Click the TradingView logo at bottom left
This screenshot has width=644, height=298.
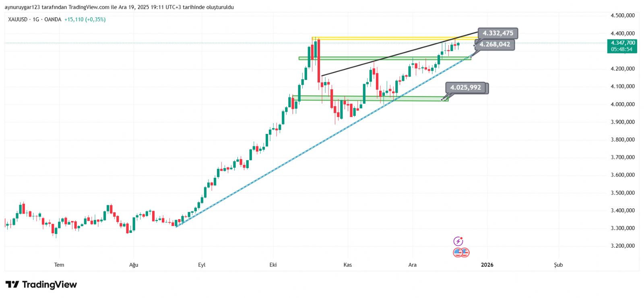coord(41,285)
